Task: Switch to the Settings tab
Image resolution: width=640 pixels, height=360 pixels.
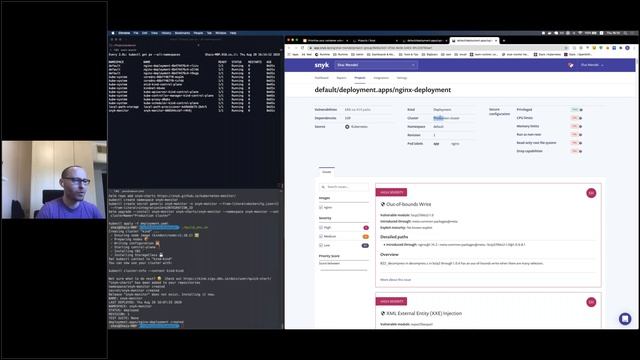Action: click(402, 78)
